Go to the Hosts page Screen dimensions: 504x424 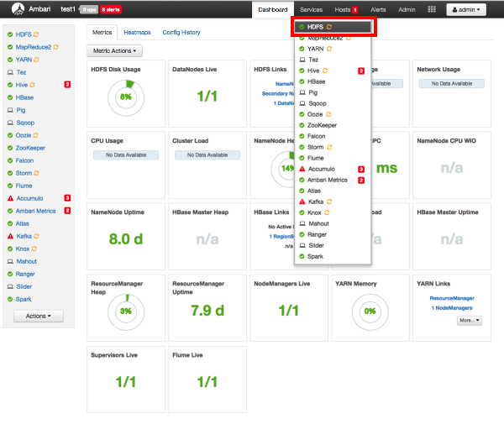(343, 9)
